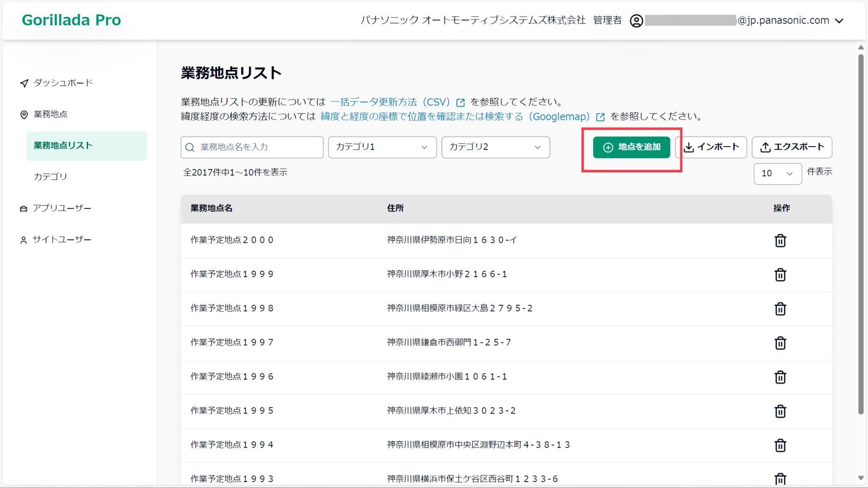Click the 全2017件中1～10件を表示 count text
The height and width of the screenshot is (488, 868).
point(235,173)
